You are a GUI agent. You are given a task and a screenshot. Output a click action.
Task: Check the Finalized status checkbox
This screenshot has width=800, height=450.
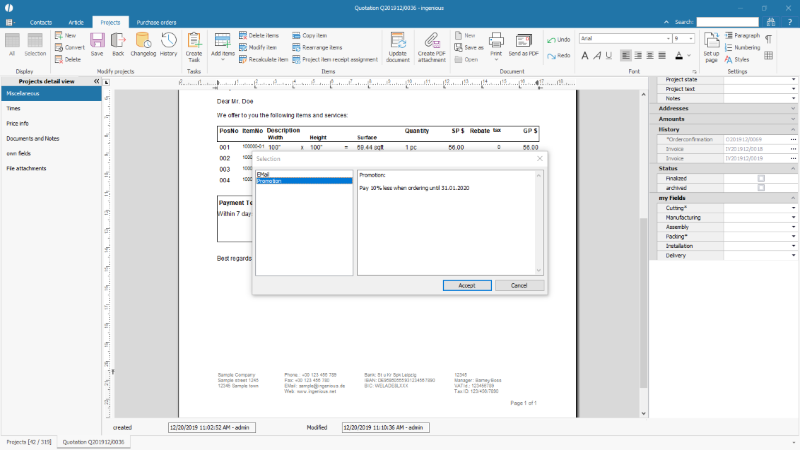tap(761, 177)
